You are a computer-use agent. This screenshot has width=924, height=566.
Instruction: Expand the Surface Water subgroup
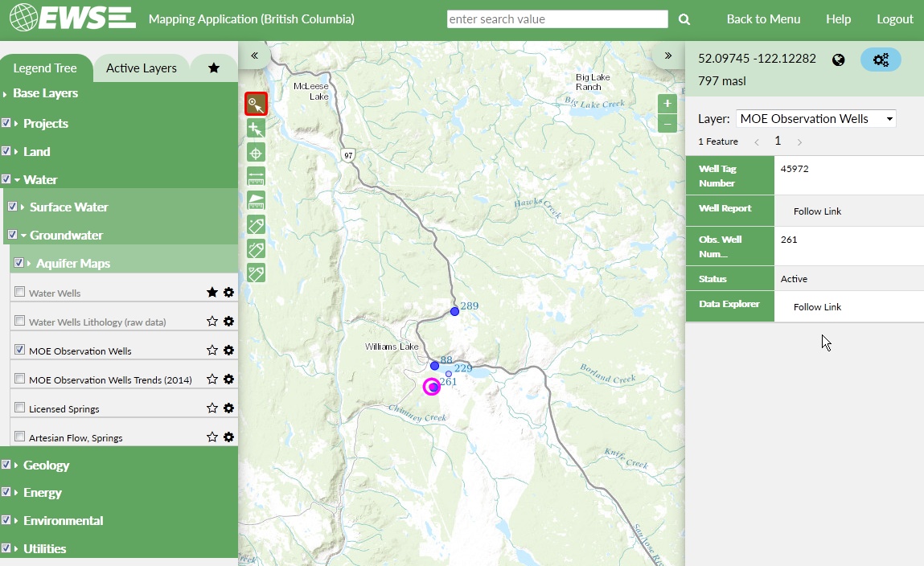[x=23, y=207]
